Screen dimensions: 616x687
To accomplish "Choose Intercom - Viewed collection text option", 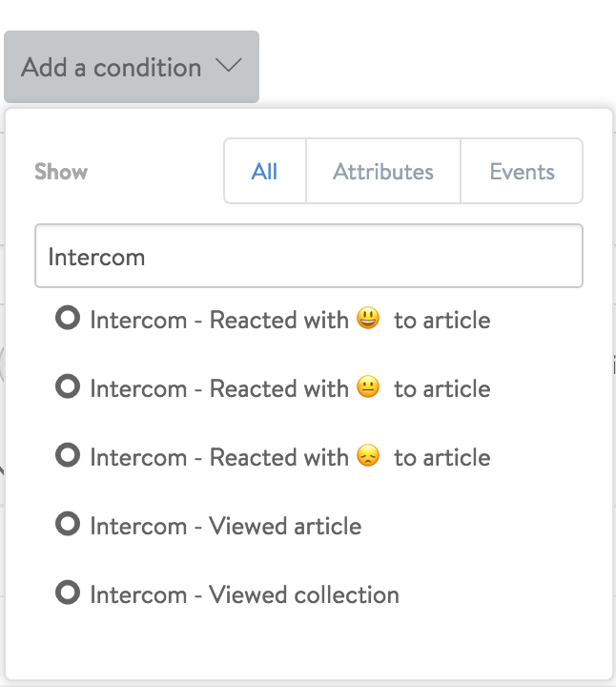I will 245,594.
